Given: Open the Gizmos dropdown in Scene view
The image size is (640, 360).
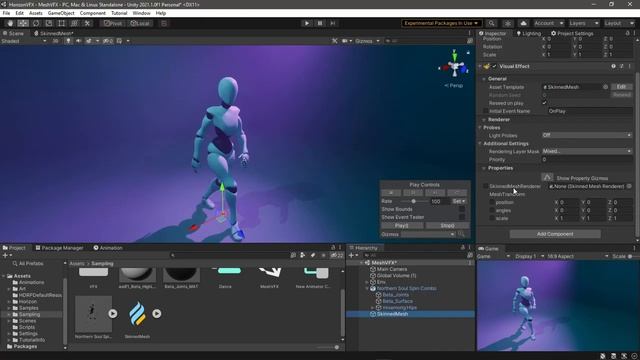Looking at the screenshot, I should click(x=367, y=41).
